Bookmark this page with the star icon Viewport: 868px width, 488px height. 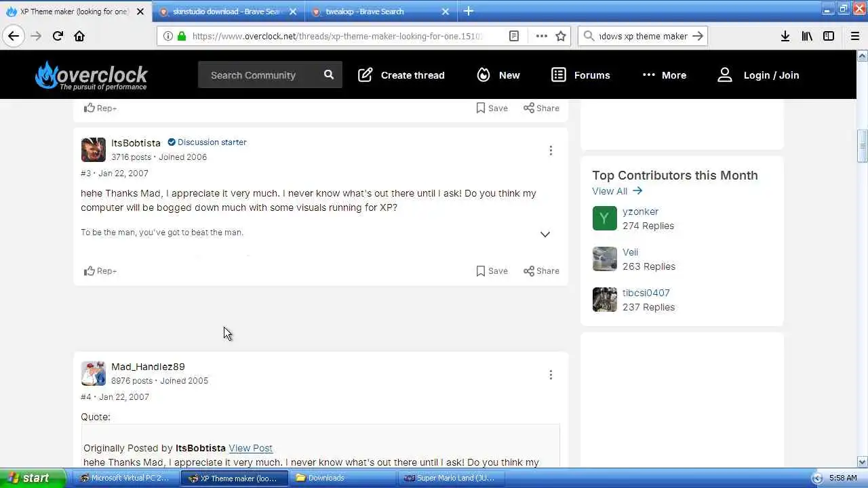point(561,36)
